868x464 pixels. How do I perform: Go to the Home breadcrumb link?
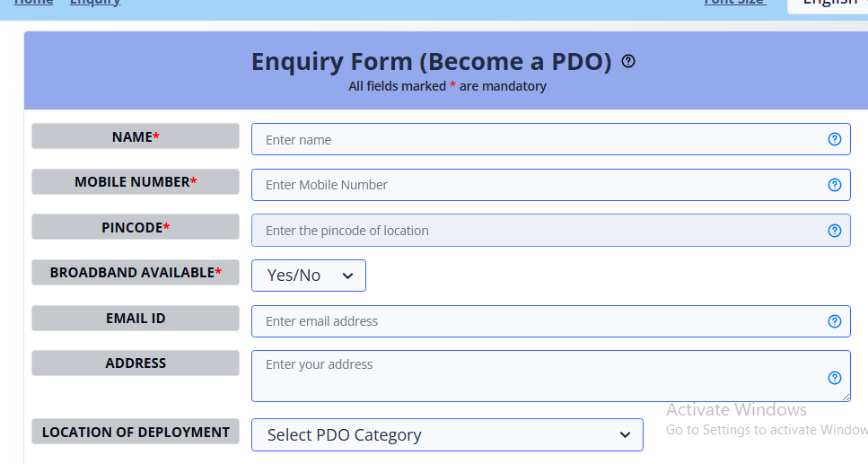pos(34,2)
